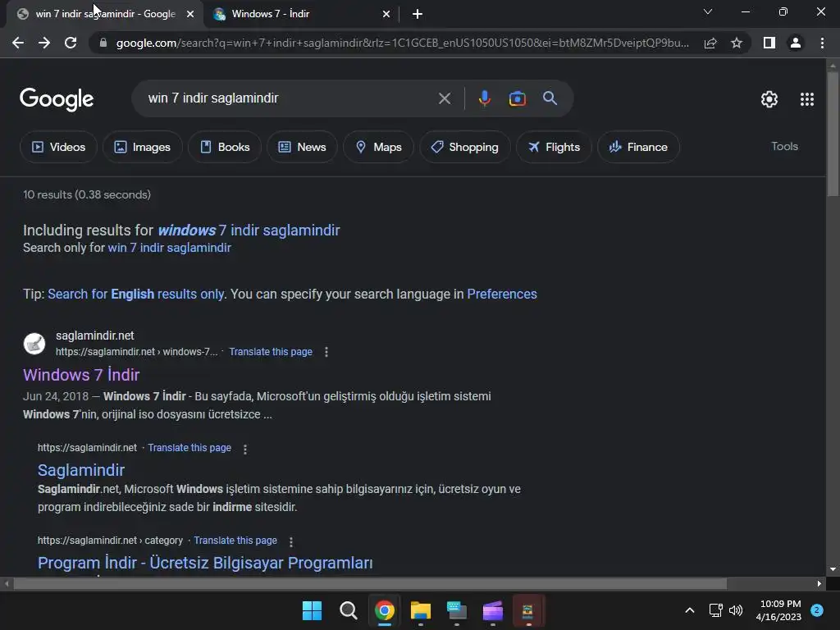Reload the current Google page
The width and height of the screenshot is (840, 630).
pos(71,43)
